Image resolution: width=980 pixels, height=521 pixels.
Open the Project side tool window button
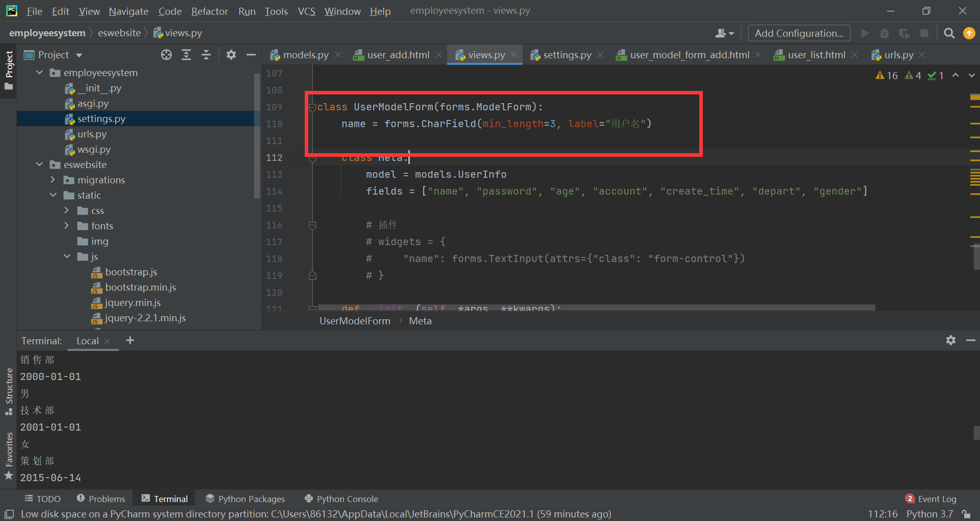9,70
